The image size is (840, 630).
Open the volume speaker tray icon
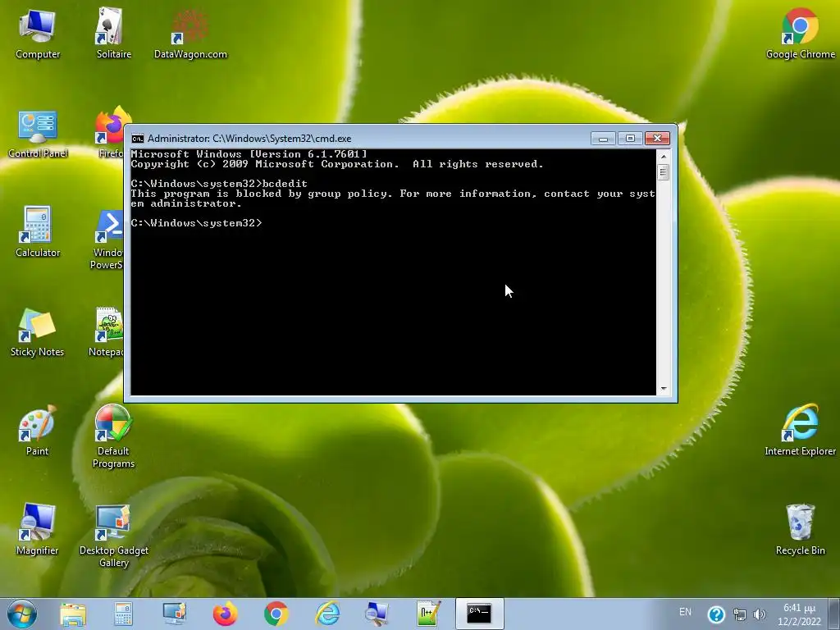[759, 614]
